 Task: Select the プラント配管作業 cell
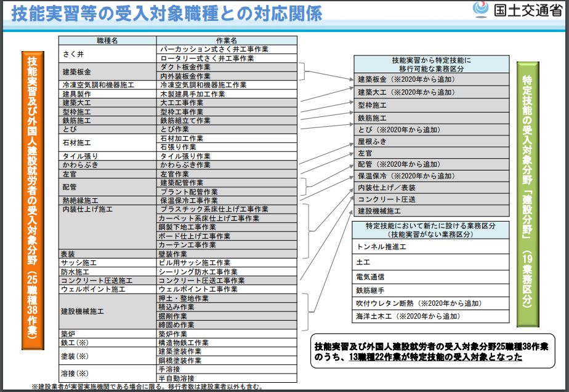coord(227,191)
